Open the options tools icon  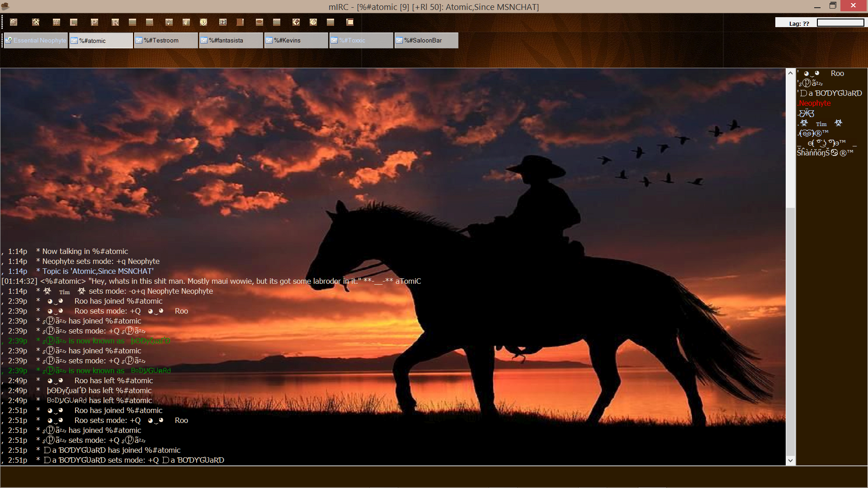pos(36,22)
